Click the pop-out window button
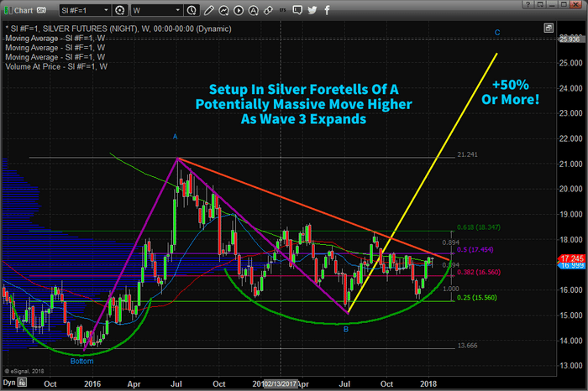 540,4
